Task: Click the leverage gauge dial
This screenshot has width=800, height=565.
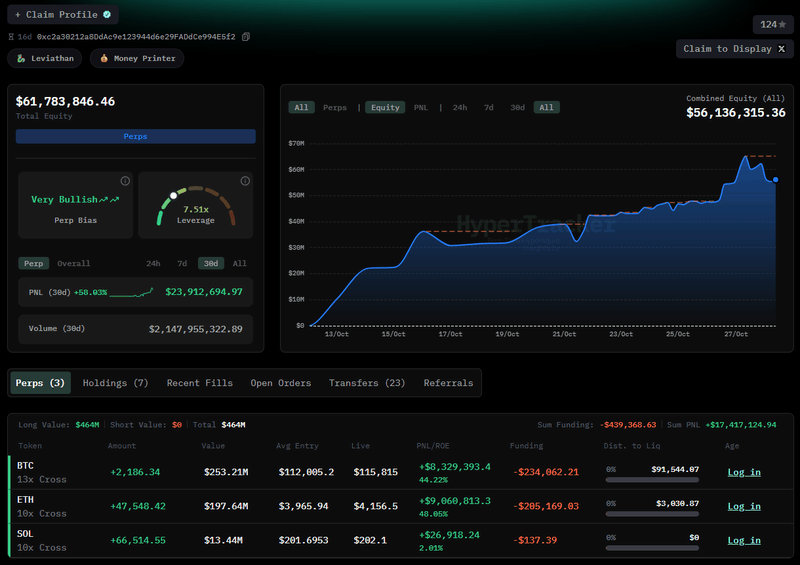Action: pos(196,205)
